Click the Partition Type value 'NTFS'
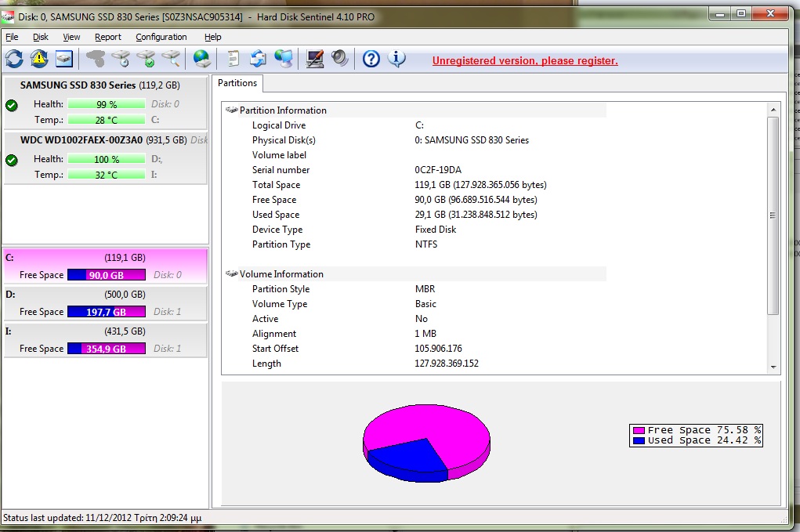This screenshot has width=800, height=532. pos(426,244)
